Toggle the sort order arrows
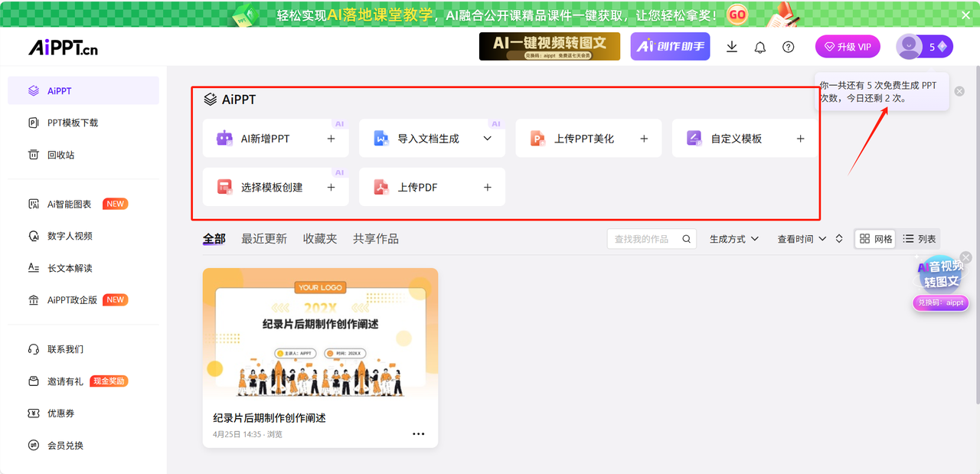The width and height of the screenshot is (980, 474). tap(839, 239)
